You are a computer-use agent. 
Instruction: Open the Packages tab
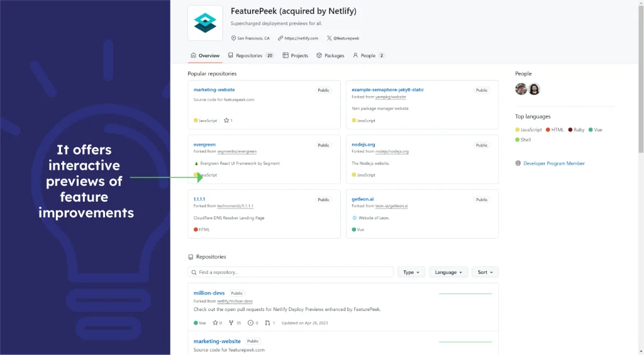pyautogui.click(x=330, y=55)
